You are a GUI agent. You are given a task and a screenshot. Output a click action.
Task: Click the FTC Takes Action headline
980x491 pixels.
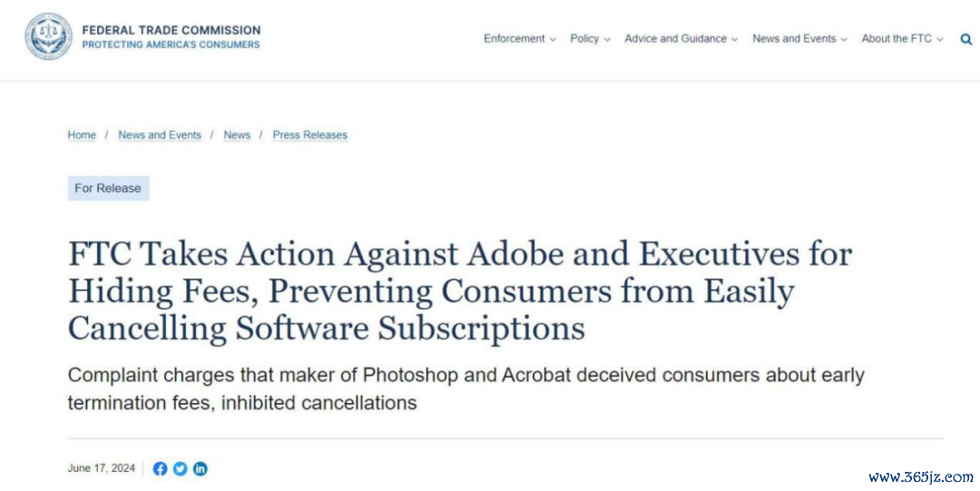460,290
